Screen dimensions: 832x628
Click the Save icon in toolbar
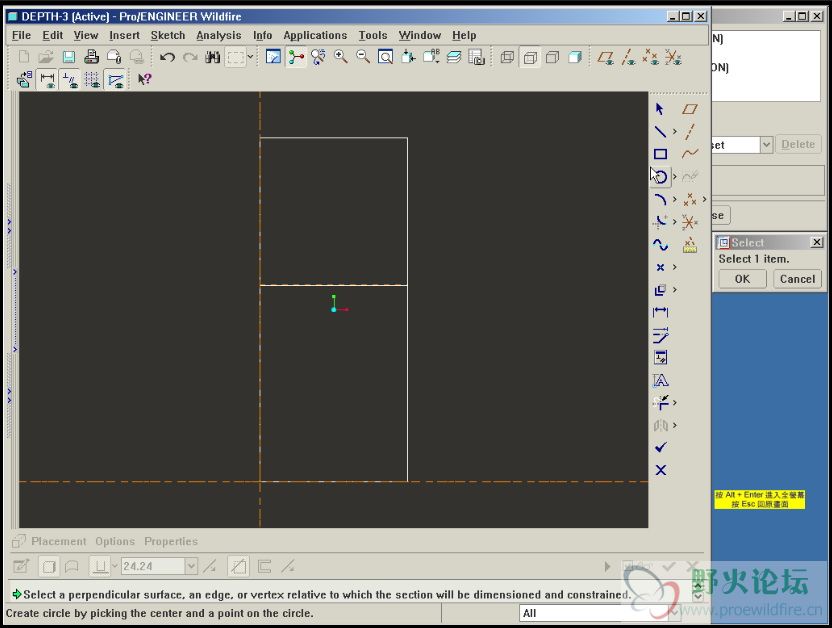pyautogui.click(x=69, y=57)
